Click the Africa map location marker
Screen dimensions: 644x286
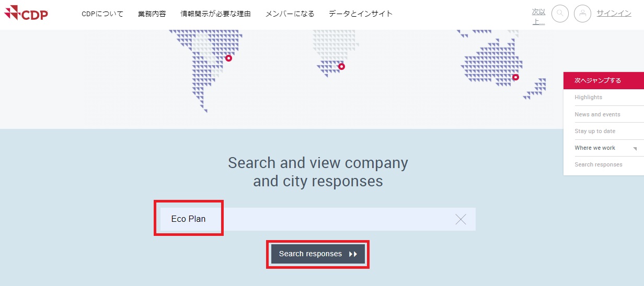coord(342,66)
